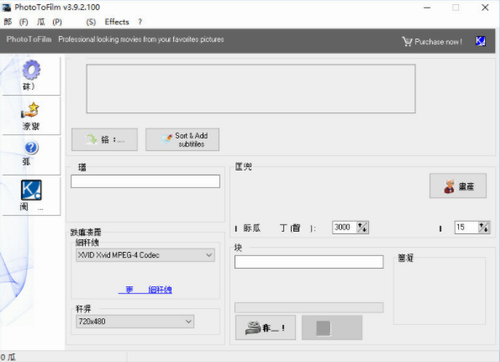Click the PhotoToFilm app icon in the title bar

click(7, 7)
